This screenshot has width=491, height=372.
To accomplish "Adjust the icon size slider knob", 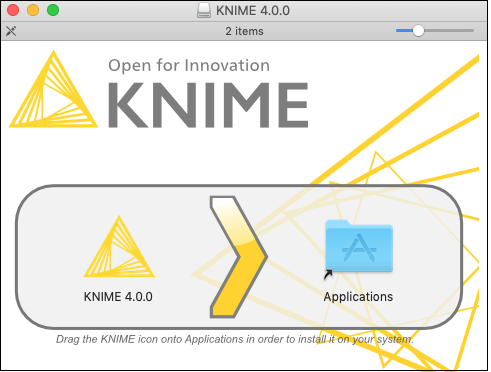I will click(418, 31).
